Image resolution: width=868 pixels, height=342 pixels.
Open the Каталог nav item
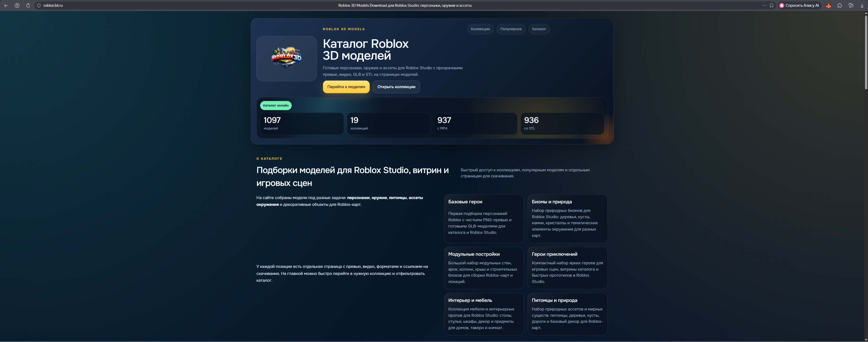pyautogui.click(x=539, y=29)
